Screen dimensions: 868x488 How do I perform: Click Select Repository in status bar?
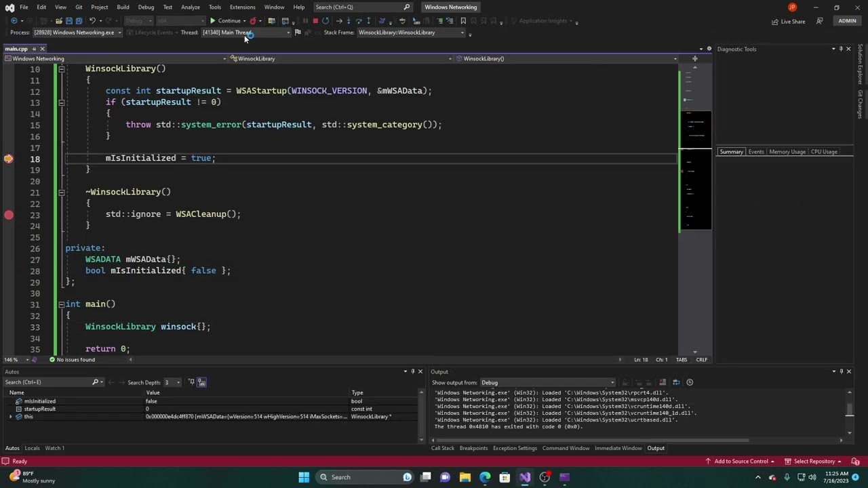coord(813,462)
